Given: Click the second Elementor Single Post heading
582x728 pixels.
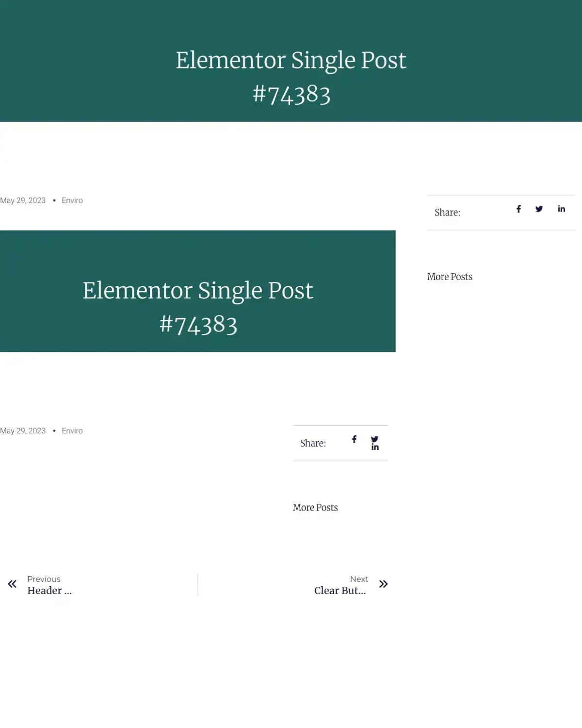Looking at the screenshot, I should (x=198, y=307).
